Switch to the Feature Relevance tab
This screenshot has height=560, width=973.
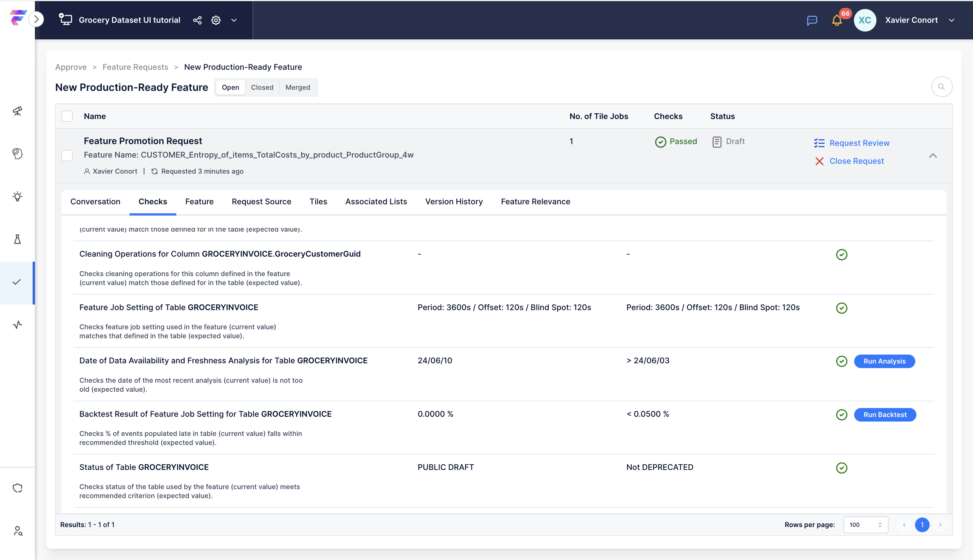pos(535,201)
